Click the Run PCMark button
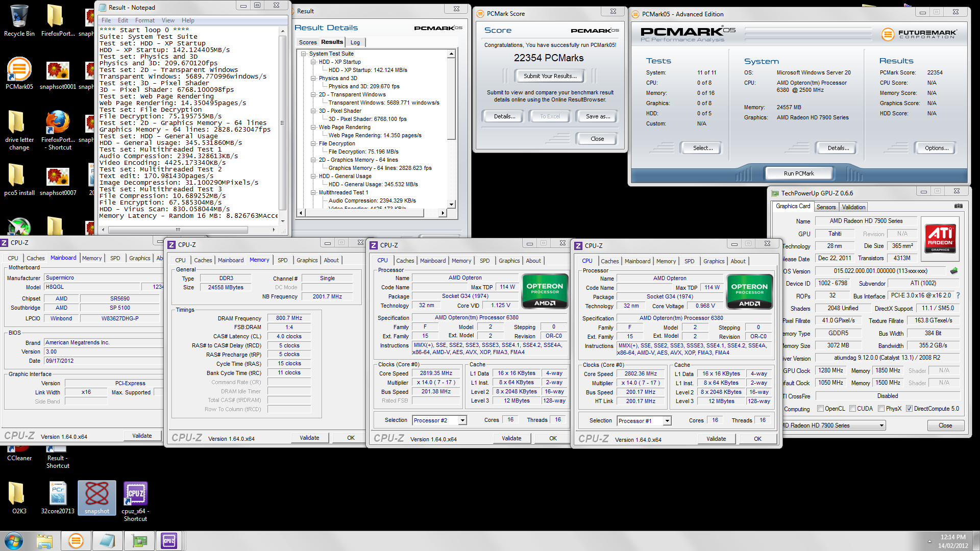980x551 pixels. pyautogui.click(x=799, y=173)
